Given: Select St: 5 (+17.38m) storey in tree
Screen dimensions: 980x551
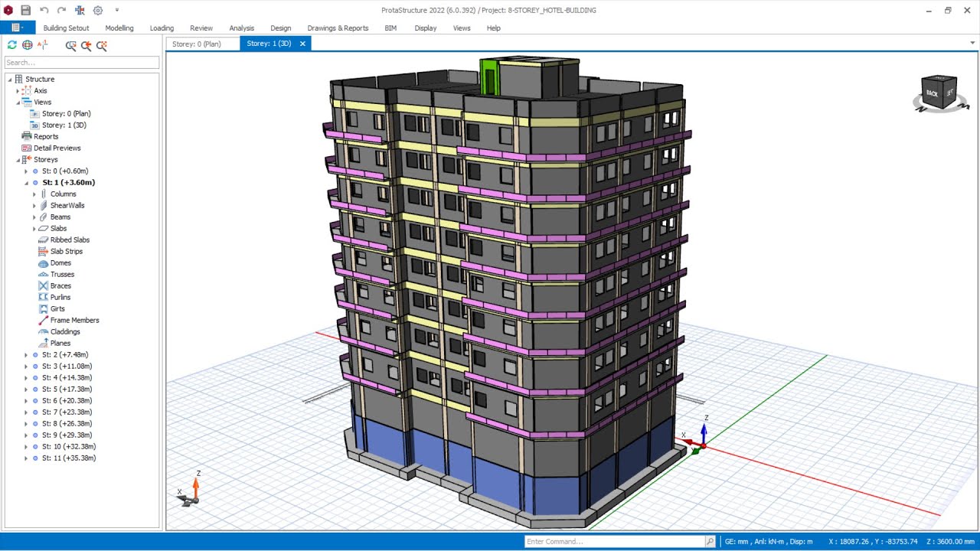Looking at the screenshot, I should click(x=67, y=389).
